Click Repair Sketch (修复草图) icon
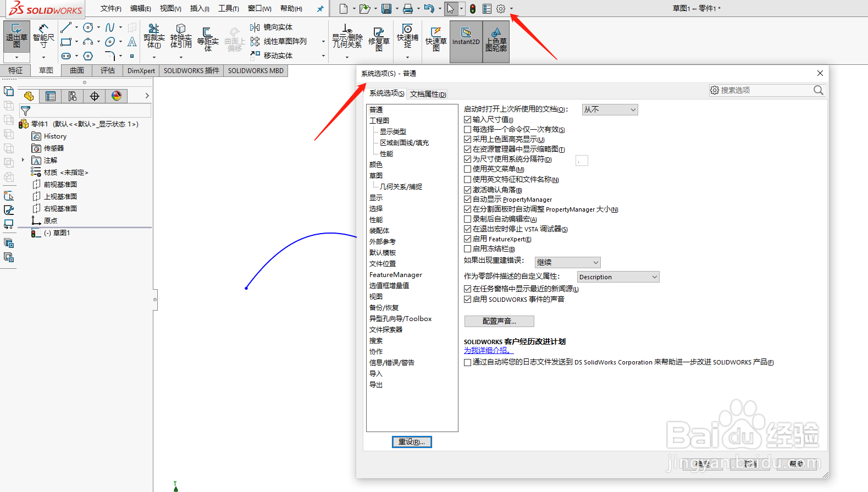Screen dimensions: 868x492 point(379,39)
